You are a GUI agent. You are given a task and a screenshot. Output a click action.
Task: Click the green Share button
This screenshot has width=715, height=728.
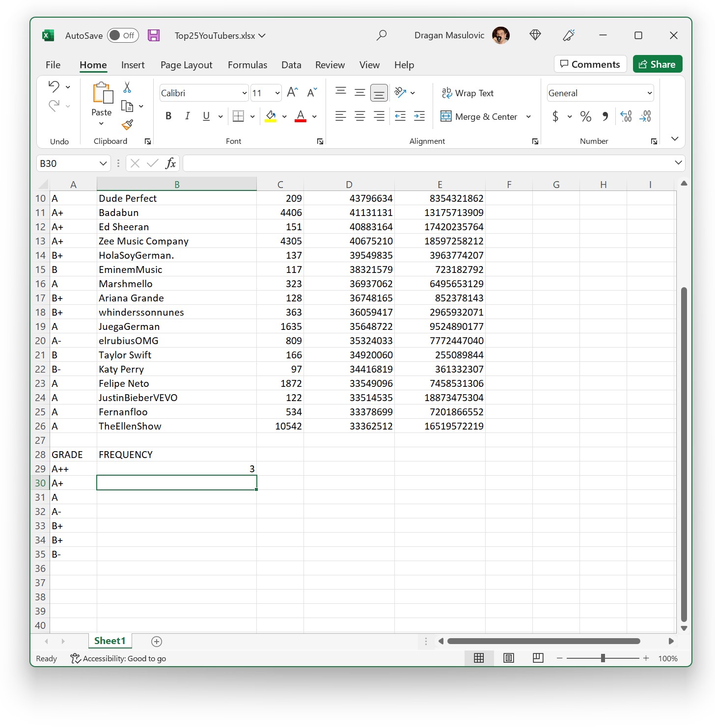(658, 64)
